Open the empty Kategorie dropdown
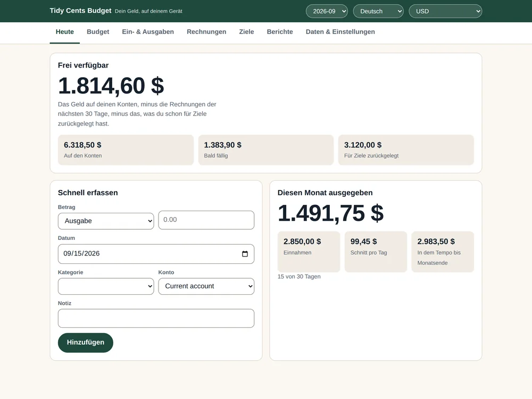 tap(106, 286)
